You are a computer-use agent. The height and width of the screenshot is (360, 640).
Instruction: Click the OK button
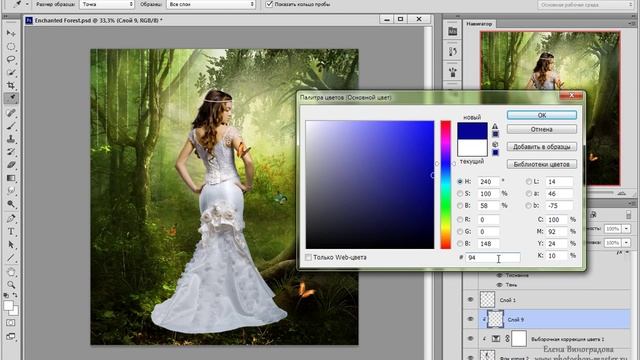point(542,115)
